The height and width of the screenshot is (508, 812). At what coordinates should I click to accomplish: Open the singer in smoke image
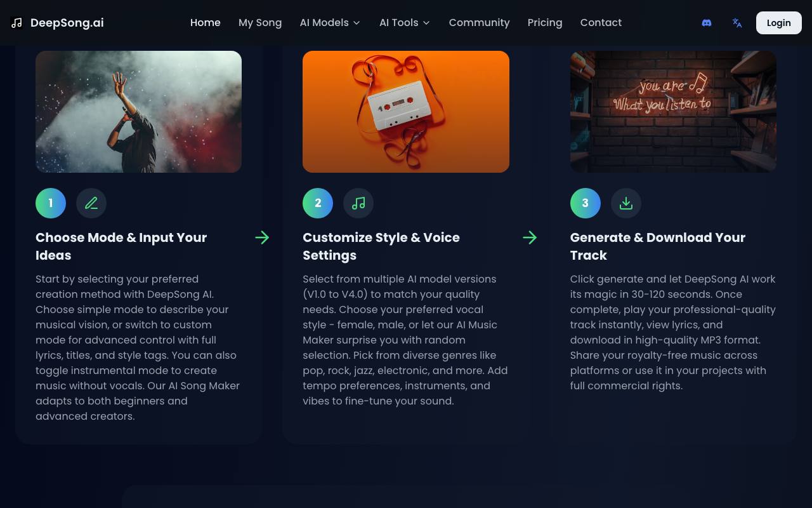coord(138,112)
